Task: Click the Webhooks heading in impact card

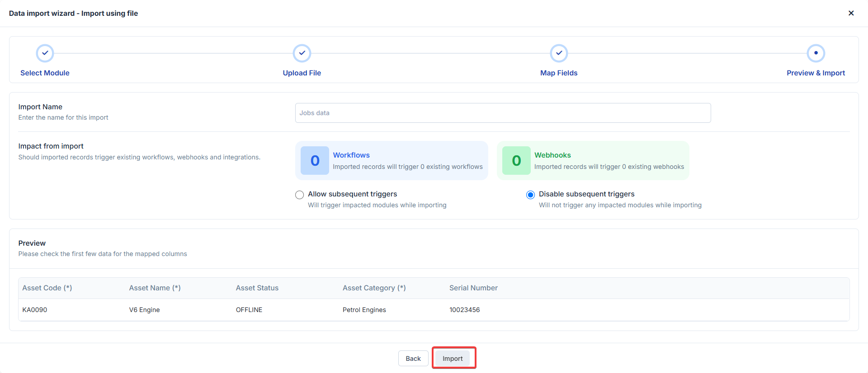Action: 552,155
